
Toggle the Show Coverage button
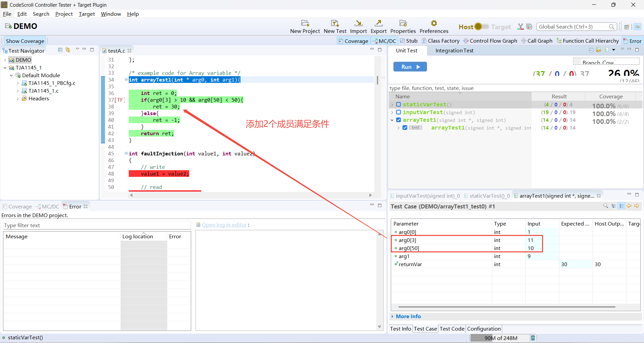(25, 41)
